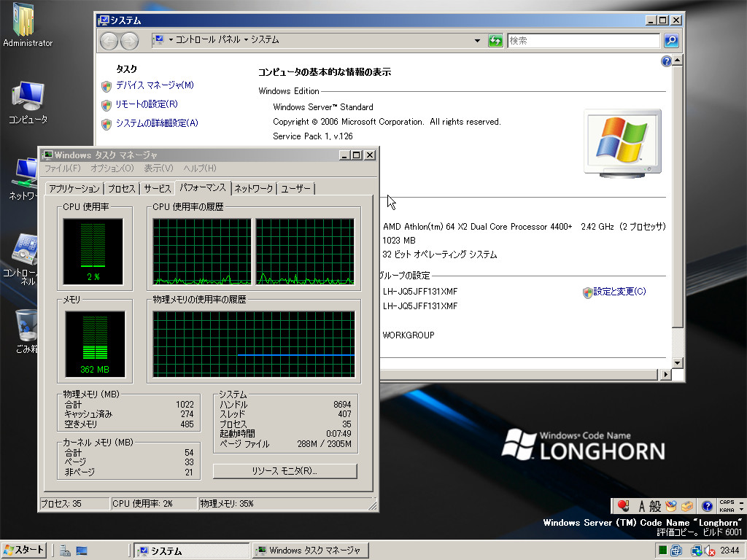Open the help icon in System window
The image size is (747, 560).
666,62
